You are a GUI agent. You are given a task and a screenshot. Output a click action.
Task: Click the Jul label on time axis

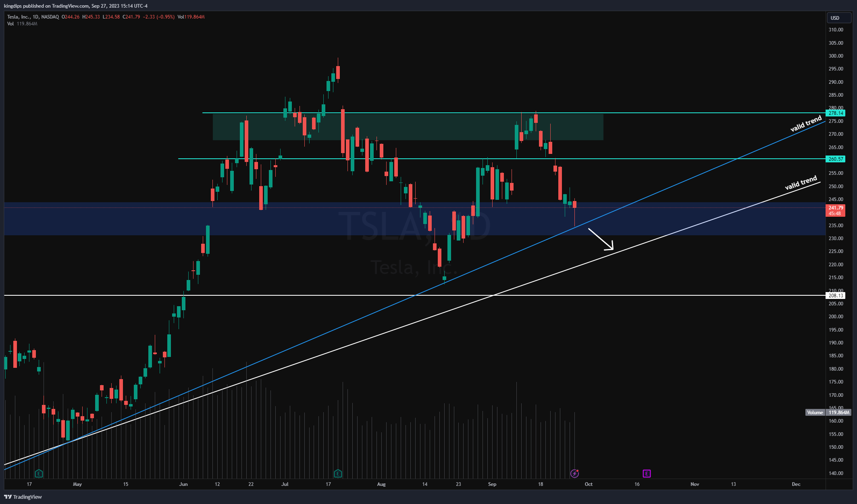click(285, 484)
